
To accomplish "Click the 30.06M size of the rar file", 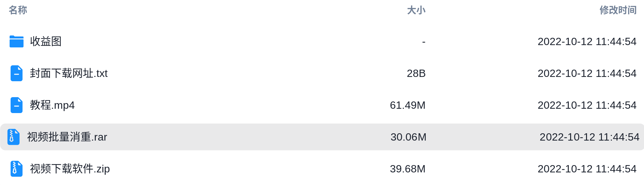I will (x=408, y=137).
